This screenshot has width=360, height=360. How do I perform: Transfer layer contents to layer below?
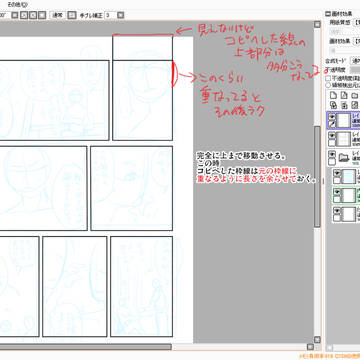tap(333, 105)
